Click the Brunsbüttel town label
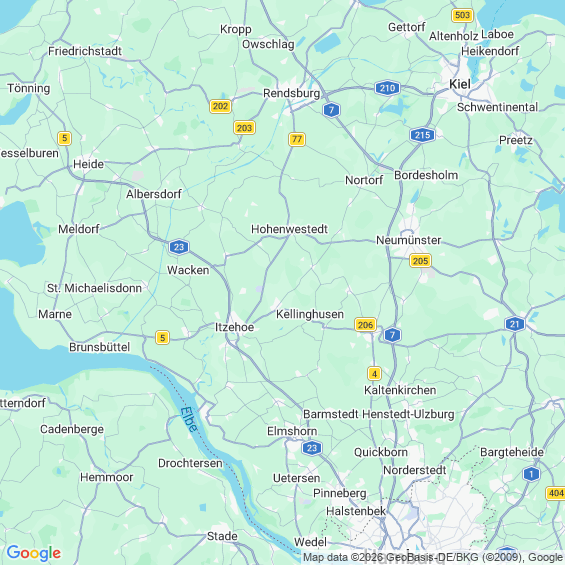The image size is (565, 565). point(99,347)
